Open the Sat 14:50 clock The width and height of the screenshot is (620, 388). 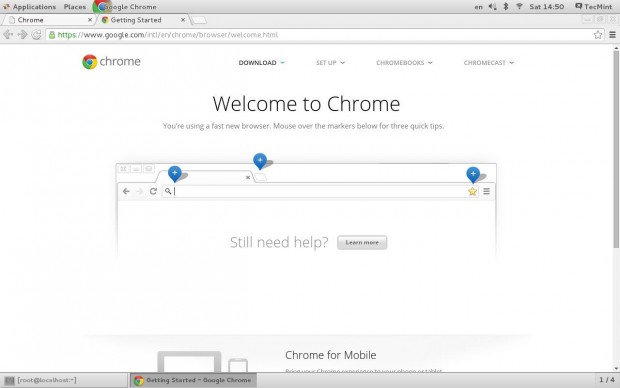tap(546, 7)
